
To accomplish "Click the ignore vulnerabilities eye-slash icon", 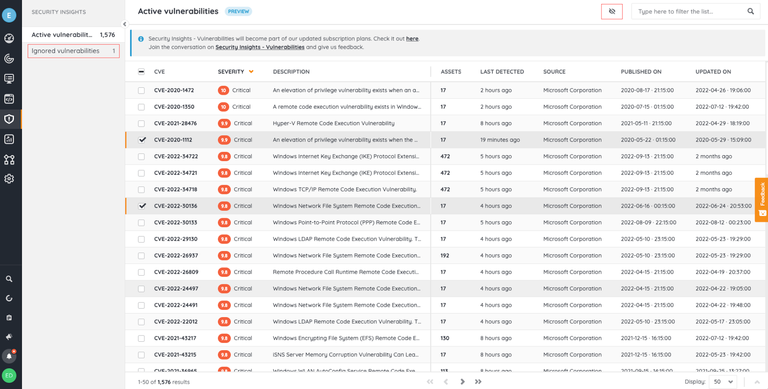I will click(x=612, y=11).
